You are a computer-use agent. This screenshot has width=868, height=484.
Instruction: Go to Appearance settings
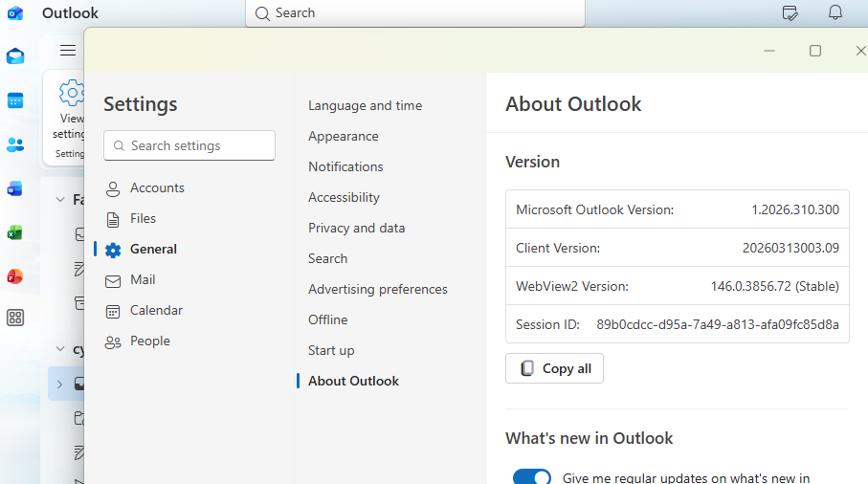click(344, 136)
